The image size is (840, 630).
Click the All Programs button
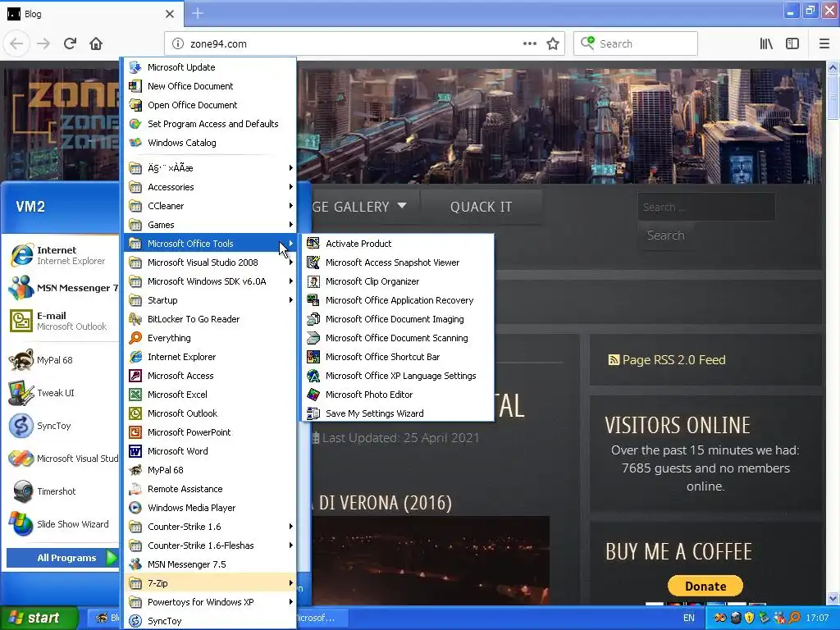click(x=62, y=558)
